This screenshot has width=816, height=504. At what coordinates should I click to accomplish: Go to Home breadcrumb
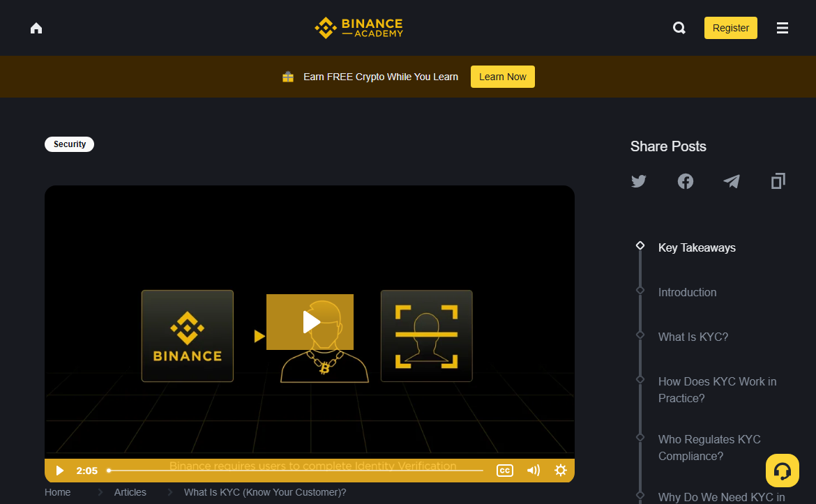tap(58, 492)
